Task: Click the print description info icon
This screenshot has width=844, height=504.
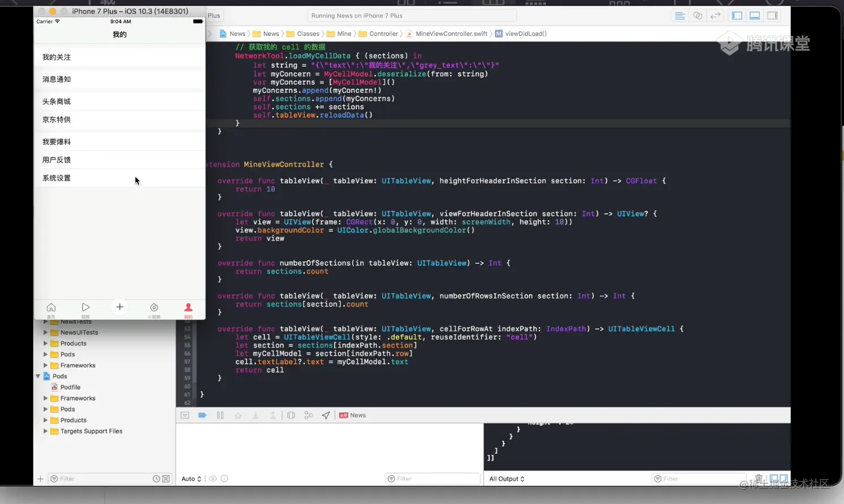Action: [224, 479]
